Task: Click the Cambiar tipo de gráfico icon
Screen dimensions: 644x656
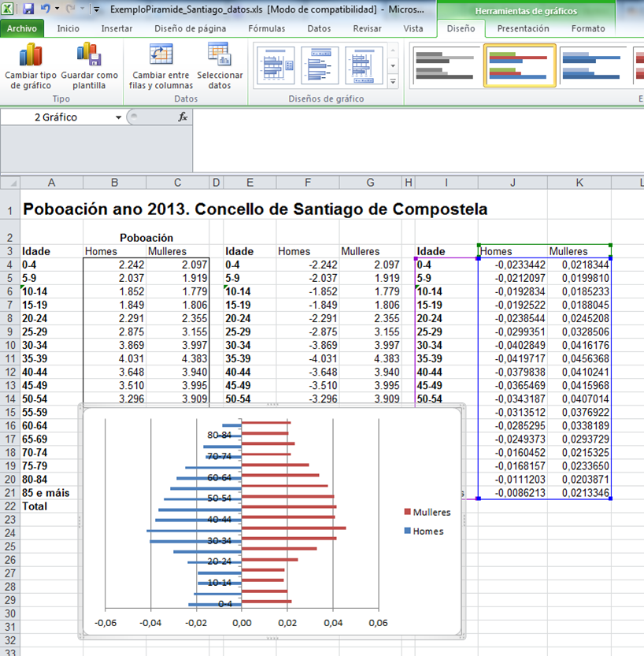Action: 31,57
